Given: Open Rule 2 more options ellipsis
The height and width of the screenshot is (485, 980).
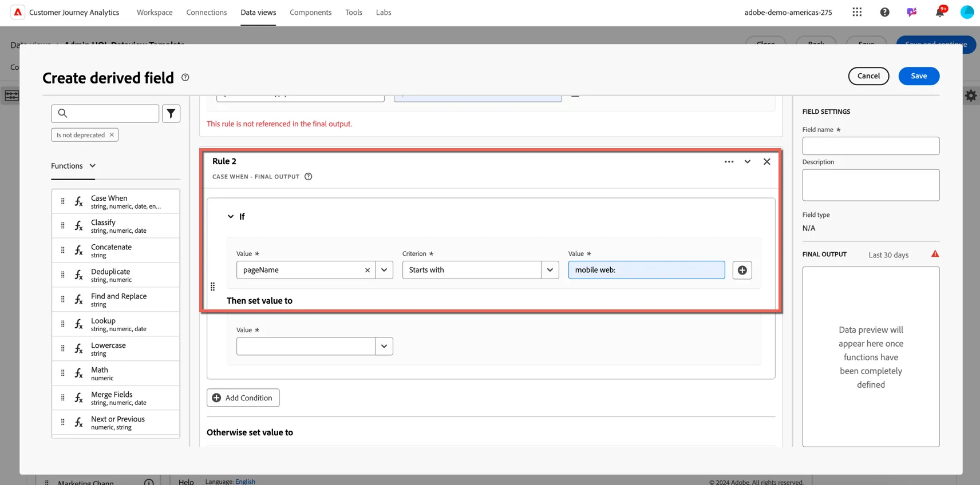Looking at the screenshot, I should [x=729, y=162].
